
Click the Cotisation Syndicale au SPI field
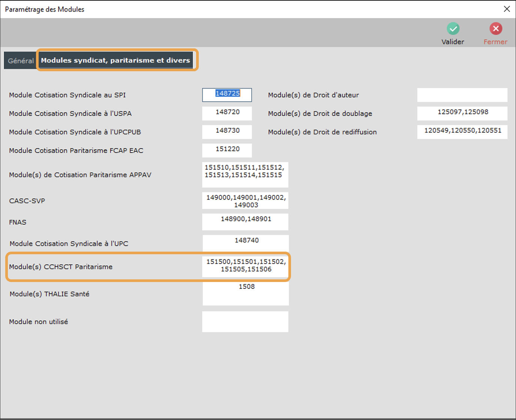coord(227,95)
